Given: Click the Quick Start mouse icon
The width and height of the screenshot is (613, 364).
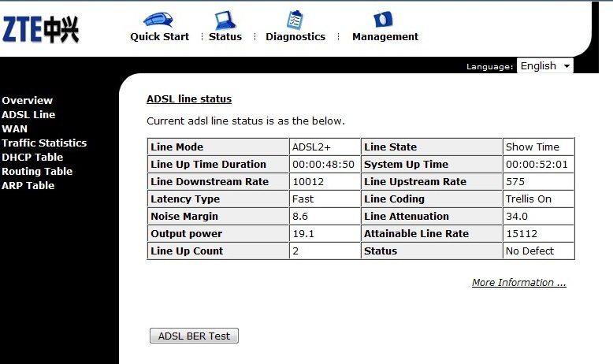Looking at the screenshot, I should click(x=158, y=19).
